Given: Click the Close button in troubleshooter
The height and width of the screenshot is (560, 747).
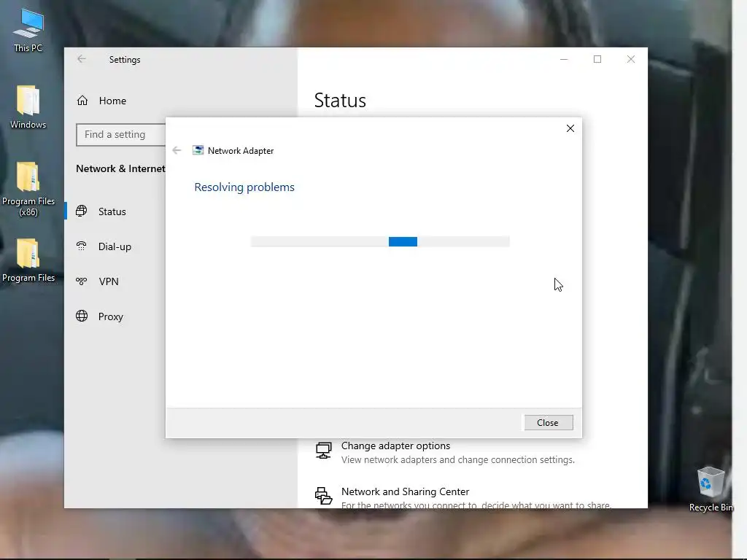Looking at the screenshot, I should [x=549, y=423].
